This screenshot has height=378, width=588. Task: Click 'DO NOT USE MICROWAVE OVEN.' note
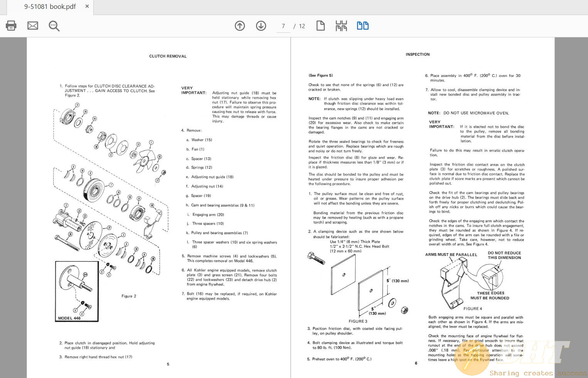[x=476, y=113]
